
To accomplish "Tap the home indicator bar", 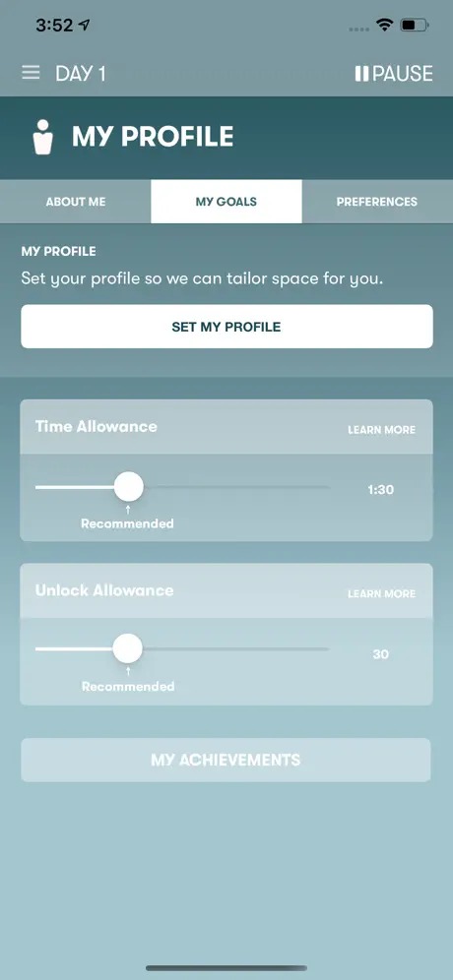I will [x=226, y=968].
